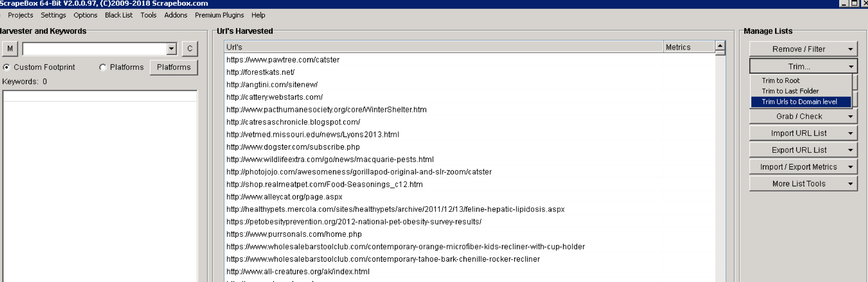Open the Import URL List dropdown

803,133
